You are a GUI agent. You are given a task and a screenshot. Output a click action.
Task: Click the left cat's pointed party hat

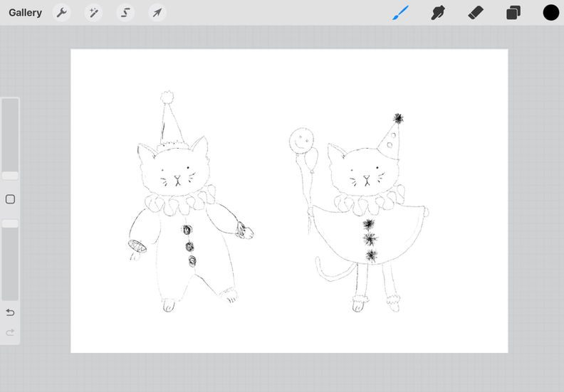(170, 120)
